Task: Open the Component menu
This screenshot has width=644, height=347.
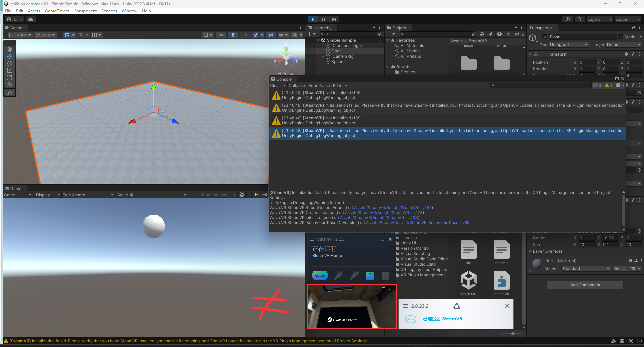Action: [85, 11]
